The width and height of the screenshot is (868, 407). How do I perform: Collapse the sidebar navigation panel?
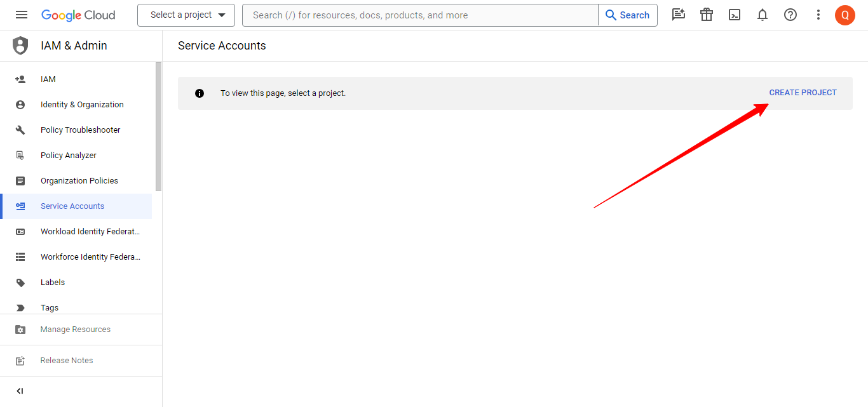(20, 391)
